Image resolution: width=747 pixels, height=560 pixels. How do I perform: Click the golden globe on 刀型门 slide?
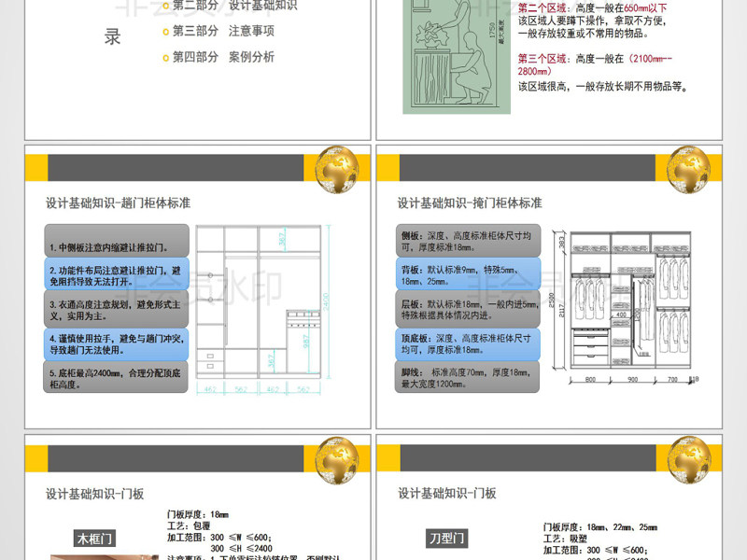pyautogui.click(x=688, y=460)
